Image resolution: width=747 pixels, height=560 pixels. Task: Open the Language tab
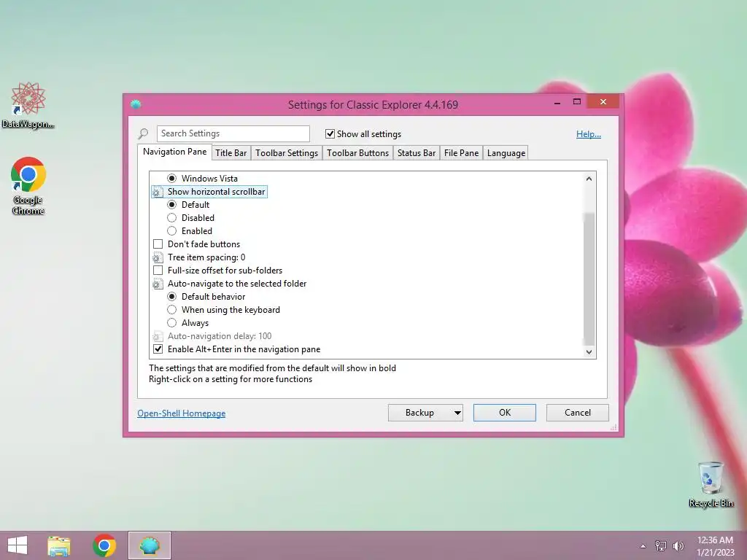click(506, 153)
